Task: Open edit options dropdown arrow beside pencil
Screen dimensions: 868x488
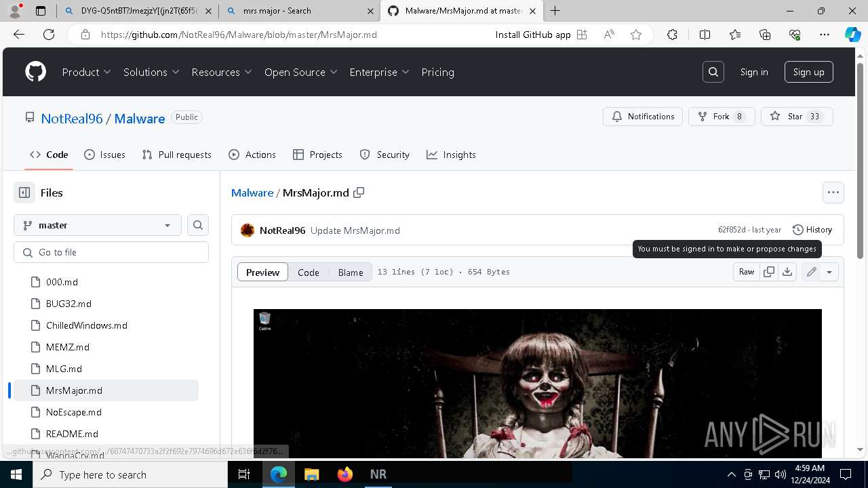Action: [829, 272]
